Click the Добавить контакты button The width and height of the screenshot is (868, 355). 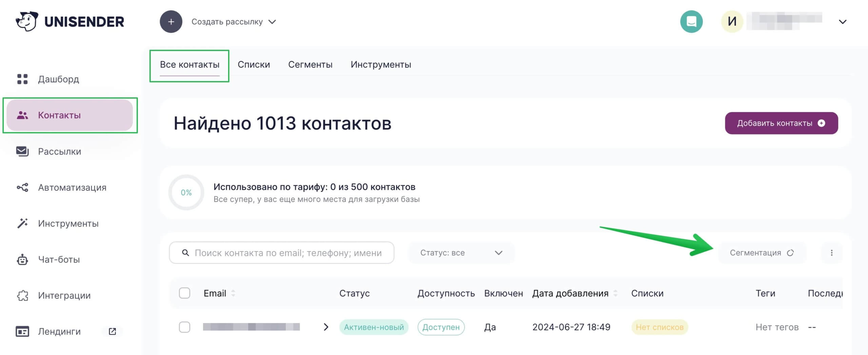point(781,123)
